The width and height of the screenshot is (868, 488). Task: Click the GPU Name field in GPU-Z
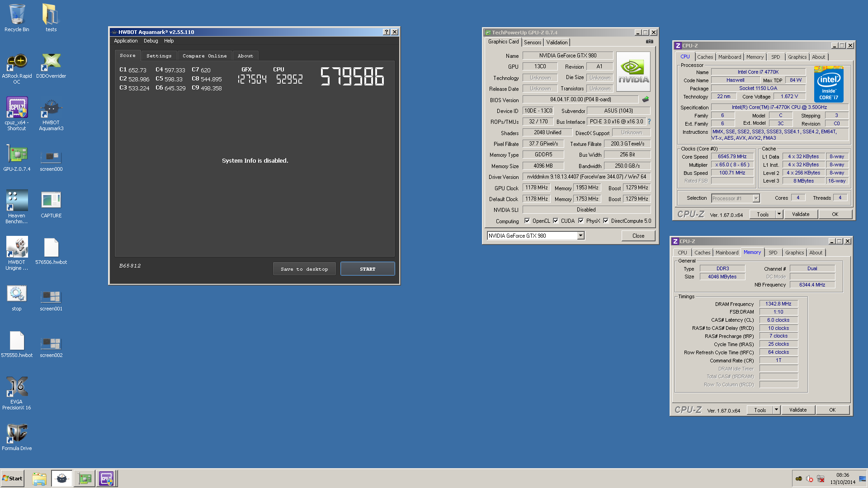click(568, 56)
